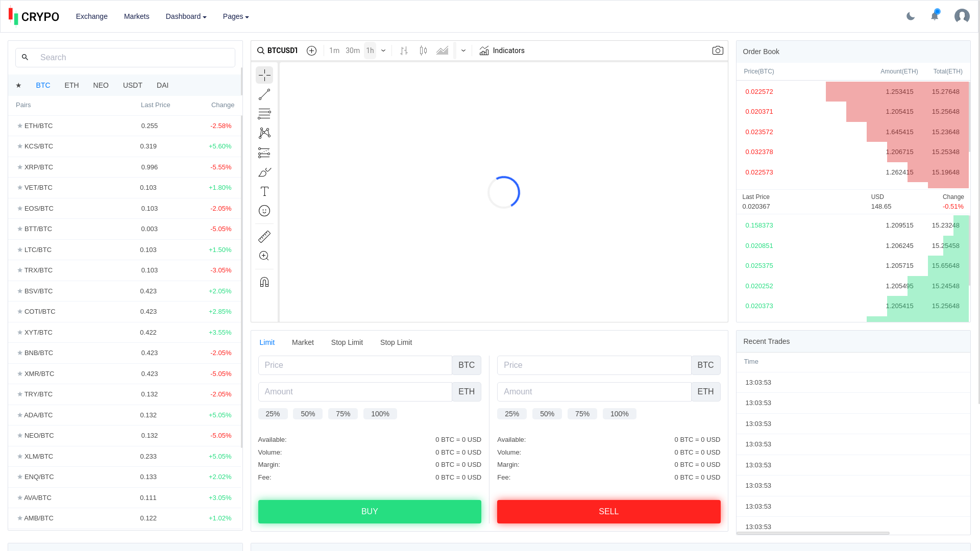Open the emoji icons tool
The image size is (980, 551).
pyautogui.click(x=264, y=211)
